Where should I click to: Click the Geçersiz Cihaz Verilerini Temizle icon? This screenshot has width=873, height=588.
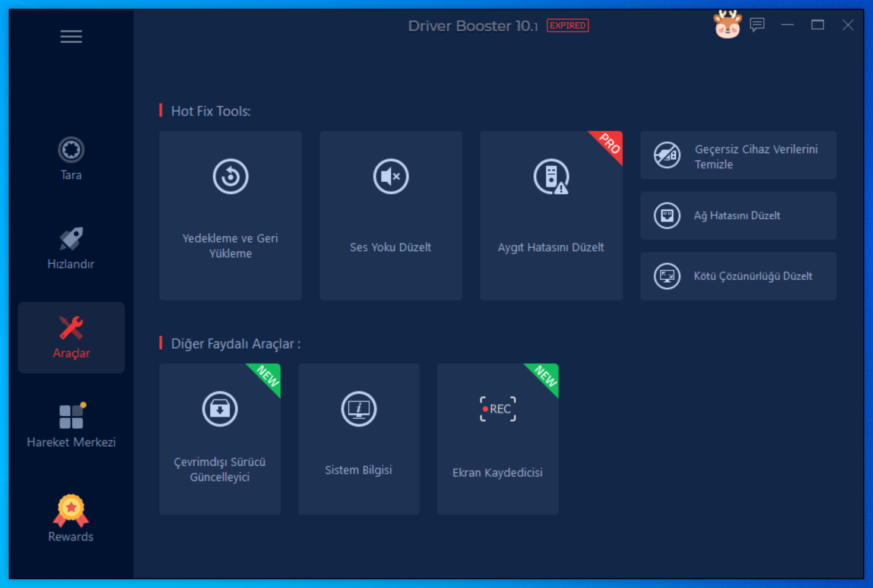point(667,156)
